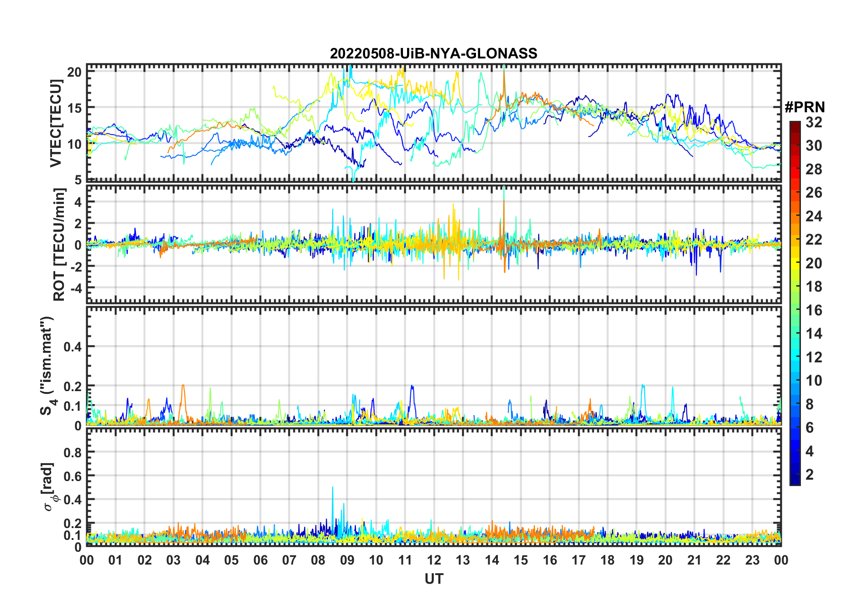This screenshot has width=868, height=607.
Task: Click the colorbar tick label 8
Action: pyautogui.click(x=810, y=404)
